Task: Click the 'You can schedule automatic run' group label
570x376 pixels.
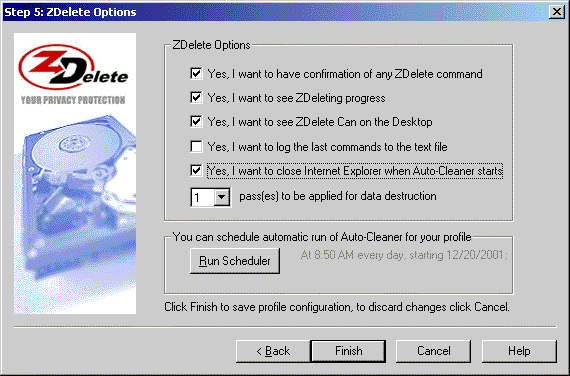Action: [322, 237]
